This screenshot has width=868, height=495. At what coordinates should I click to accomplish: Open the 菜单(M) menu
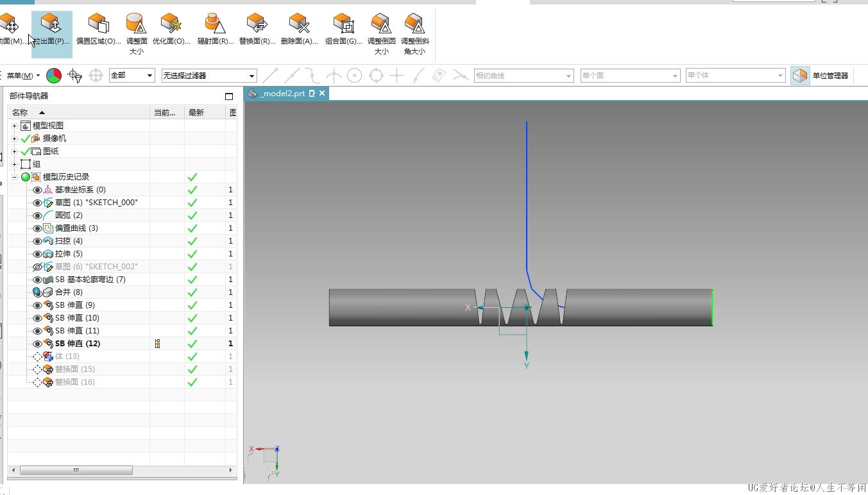pos(22,76)
